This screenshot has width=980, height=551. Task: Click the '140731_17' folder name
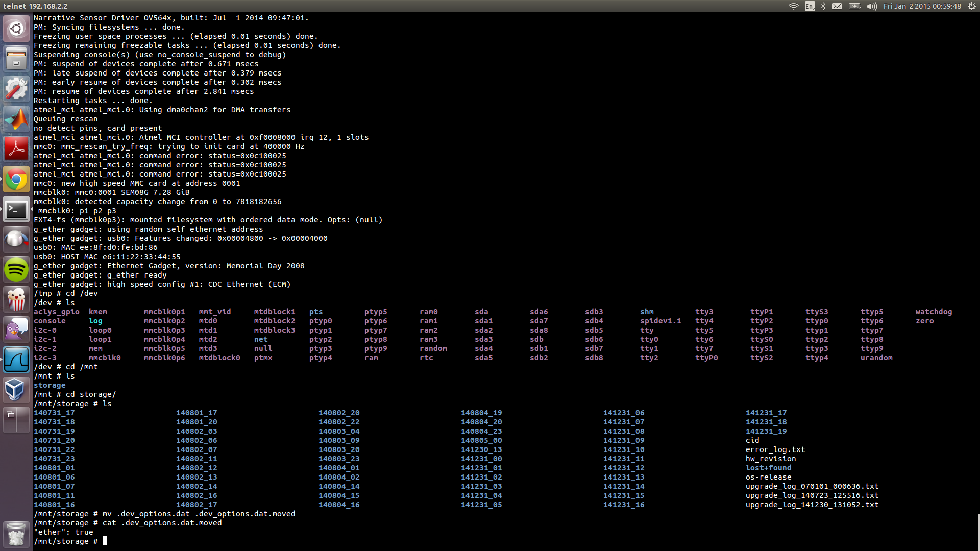(54, 413)
